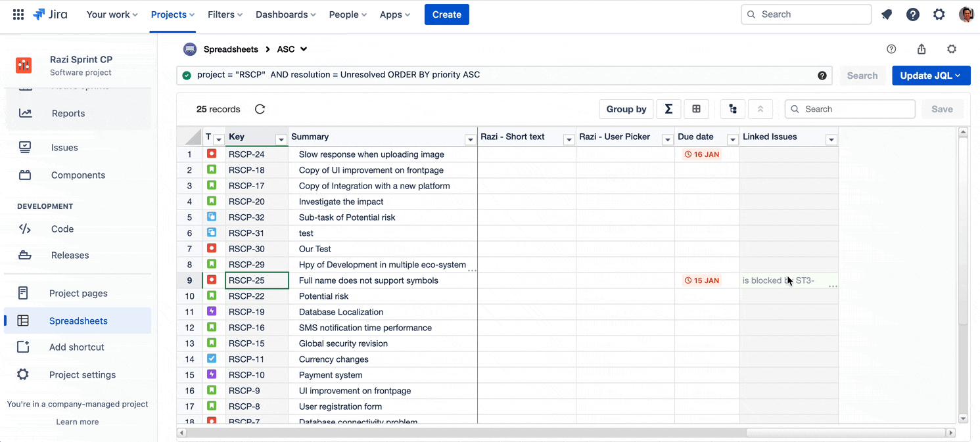980x442 pixels.
Task: Click the Sum (sigma) aggregation icon
Action: [x=668, y=108]
